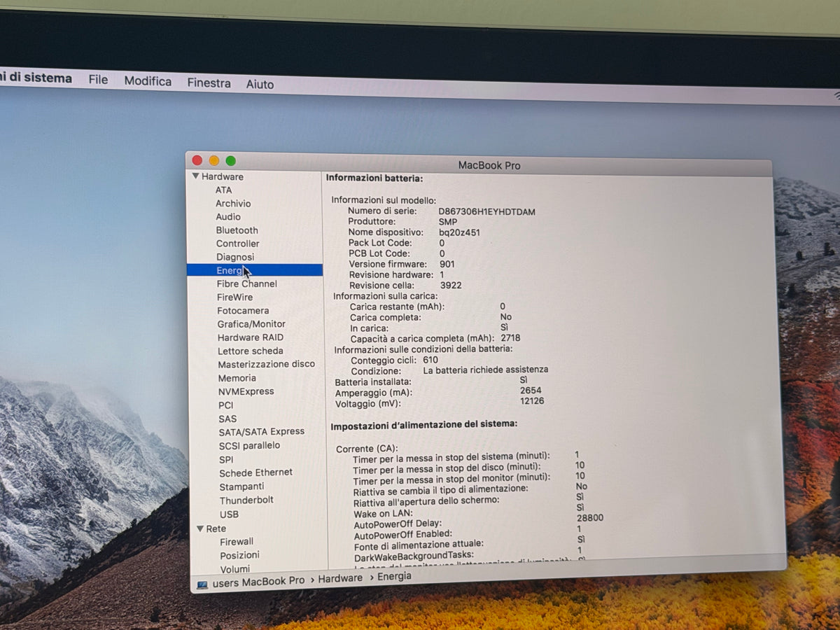This screenshot has height=630, width=840.
Task: Select NVMExpress in the sidebar
Action: (x=246, y=391)
